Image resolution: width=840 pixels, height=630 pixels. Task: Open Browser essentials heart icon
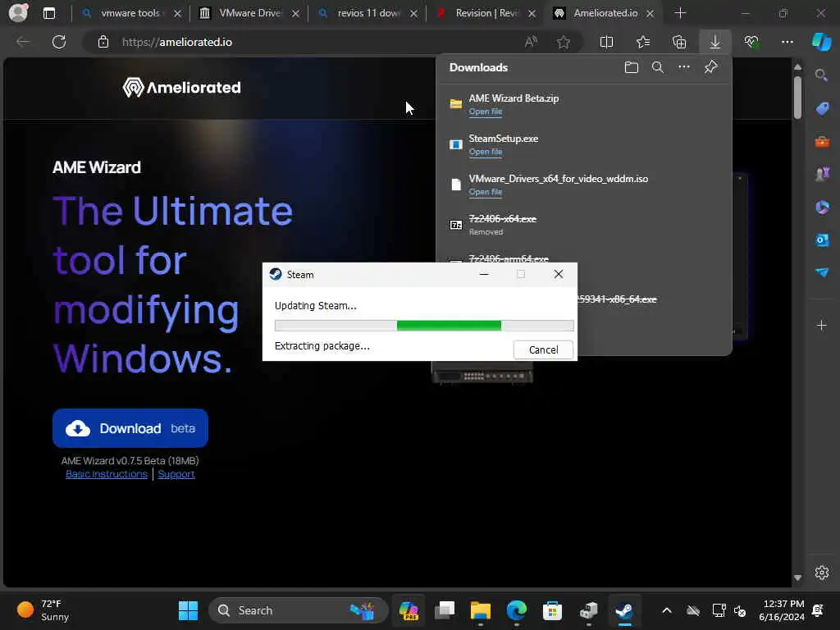click(x=751, y=42)
